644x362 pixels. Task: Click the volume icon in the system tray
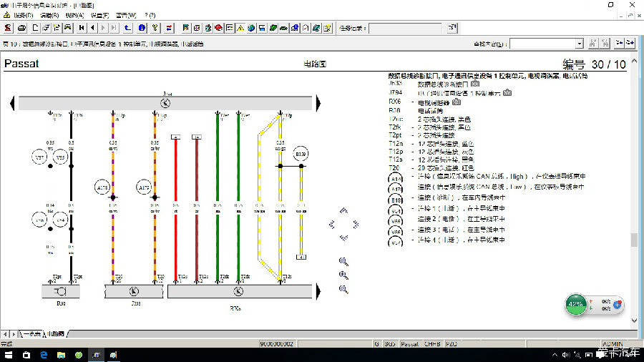(566, 355)
